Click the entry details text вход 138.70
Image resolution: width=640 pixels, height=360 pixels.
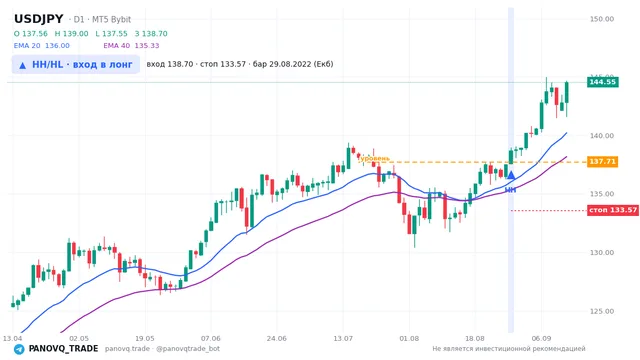(x=170, y=64)
